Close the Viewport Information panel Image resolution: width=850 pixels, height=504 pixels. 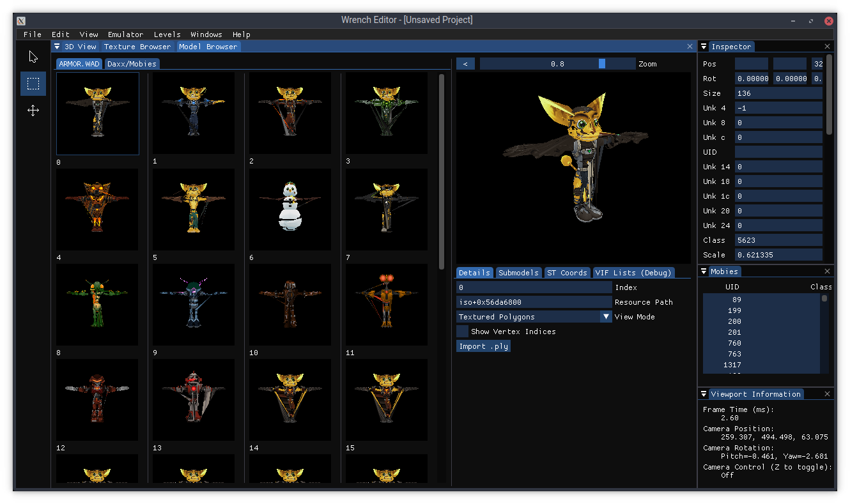tap(827, 394)
